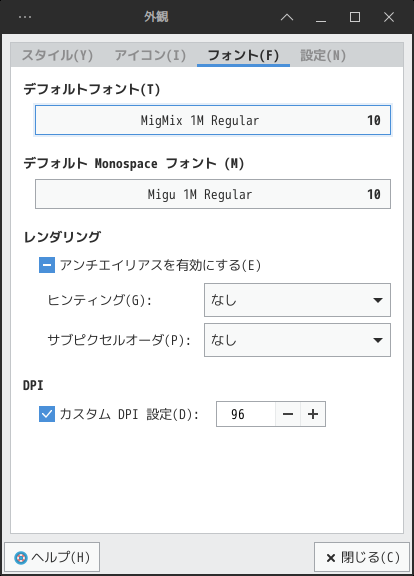414x576 pixels.
Task: Open the ヒンティング dropdown
Action: (x=297, y=300)
